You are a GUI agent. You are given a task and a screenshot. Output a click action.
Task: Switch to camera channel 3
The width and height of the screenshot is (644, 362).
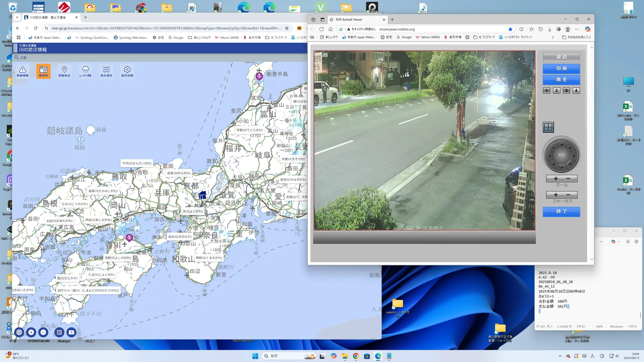pyautogui.click(x=566, y=90)
